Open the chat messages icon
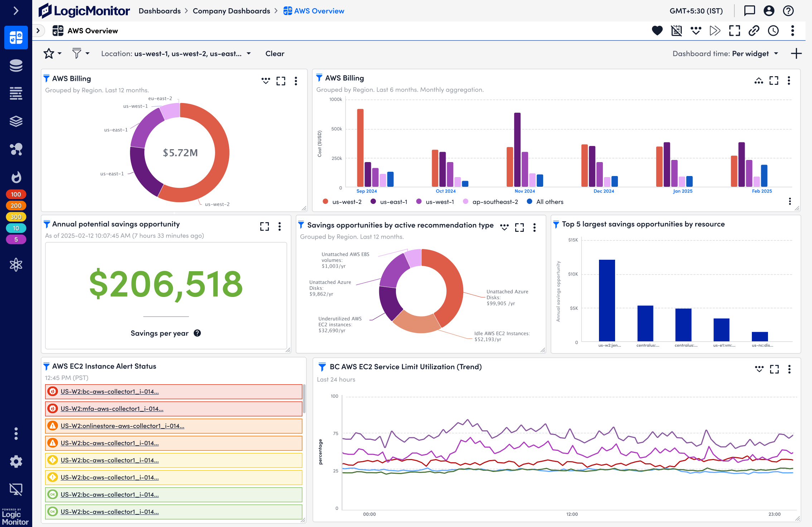 [x=749, y=11]
